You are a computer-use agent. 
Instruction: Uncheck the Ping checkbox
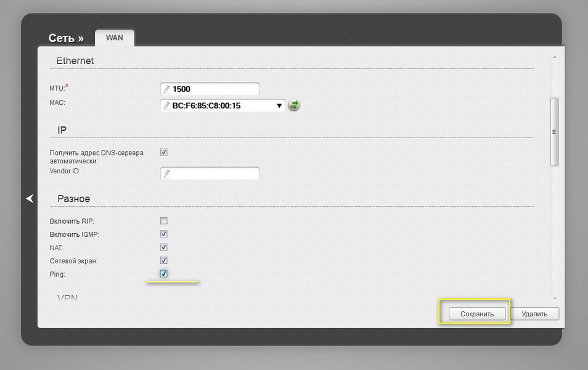pyautogui.click(x=163, y=274)
